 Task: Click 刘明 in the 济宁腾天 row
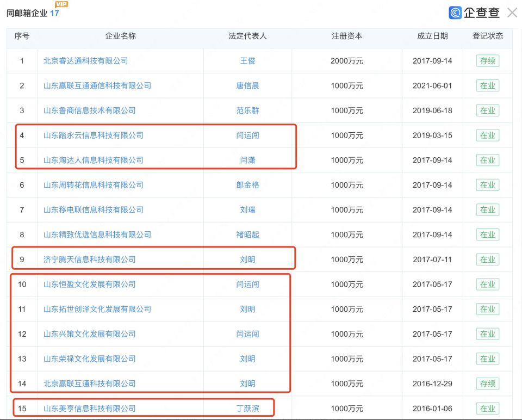(248, 260)
